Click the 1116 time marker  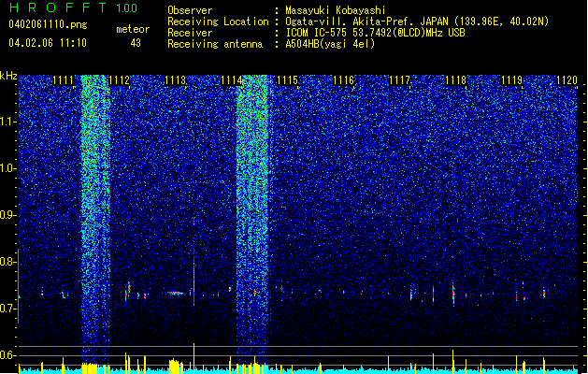tap(343, 80)
